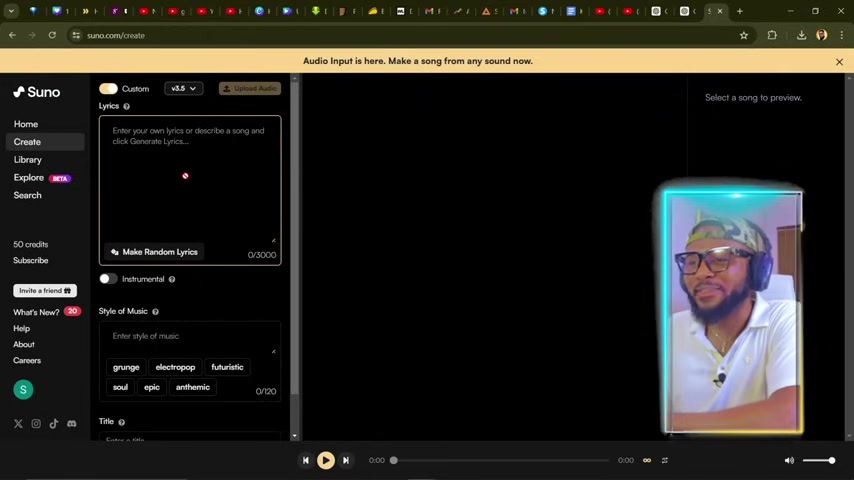This screenshot has height=480, width=854.
Task: Open the v3.5 model version dropdown
Action: [184, 88]
